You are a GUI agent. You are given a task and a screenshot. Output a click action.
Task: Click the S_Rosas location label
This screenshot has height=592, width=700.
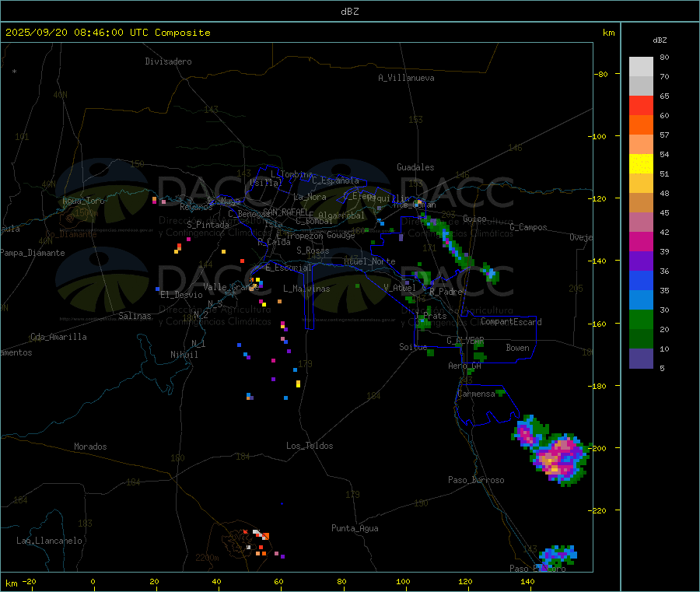point(313,251)
